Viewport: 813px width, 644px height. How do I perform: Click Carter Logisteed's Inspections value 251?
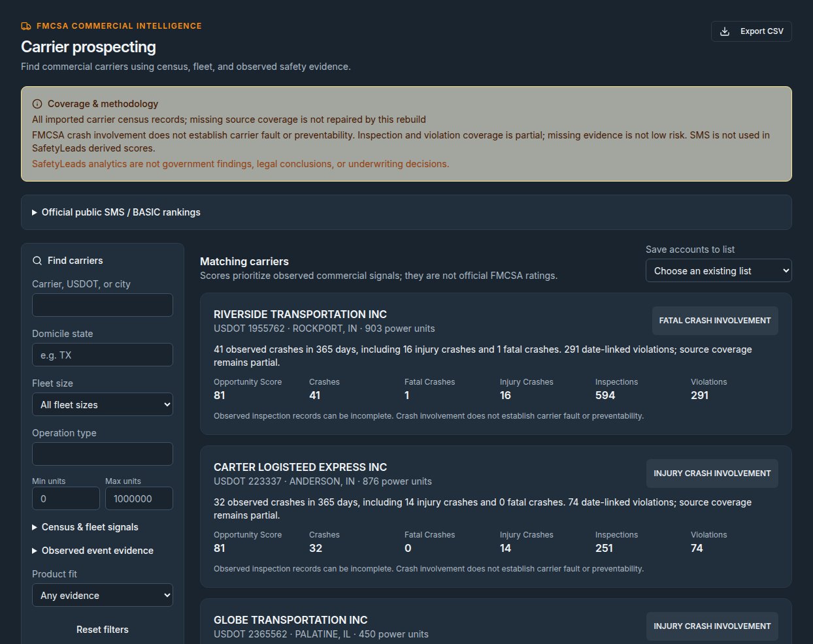605,548
